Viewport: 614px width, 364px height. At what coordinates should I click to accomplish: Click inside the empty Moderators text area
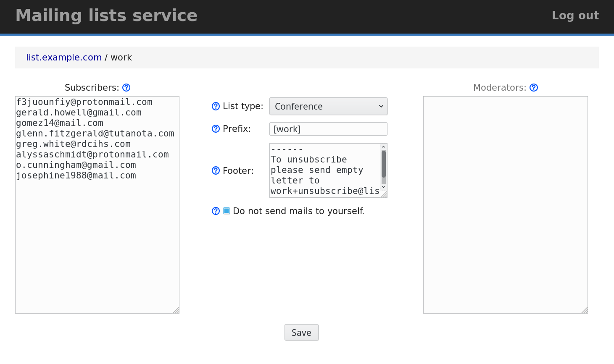pos(505,204)
